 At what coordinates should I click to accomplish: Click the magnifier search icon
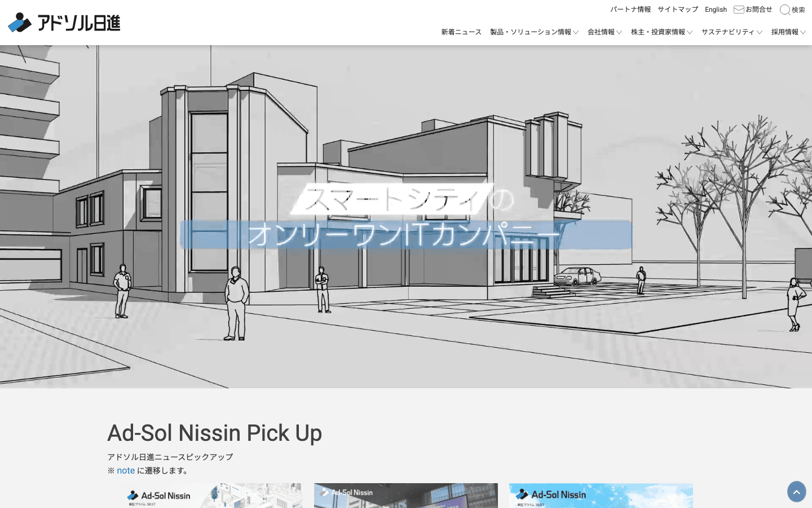point(785,10)
